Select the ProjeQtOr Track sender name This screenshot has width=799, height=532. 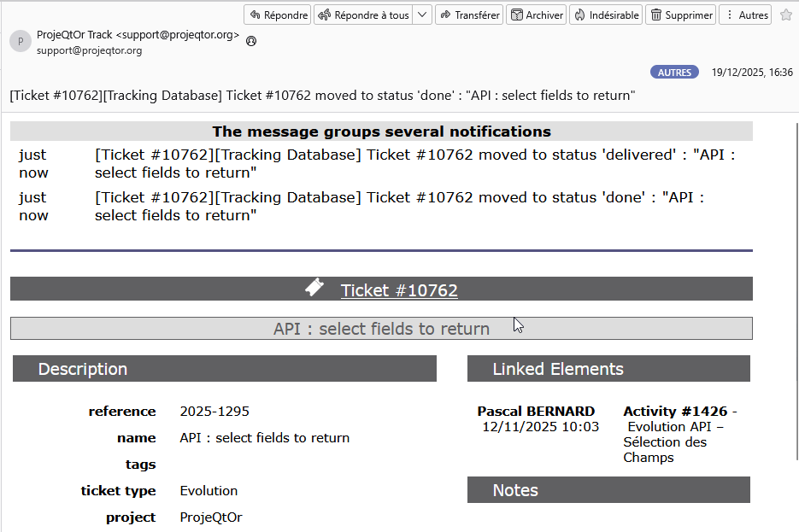pyautogui.click(x=74, y=35)
